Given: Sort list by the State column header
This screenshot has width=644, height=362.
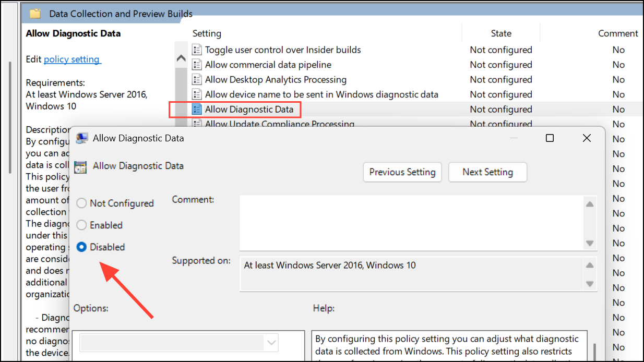Looking at the screenshot, I should [501, 33].
